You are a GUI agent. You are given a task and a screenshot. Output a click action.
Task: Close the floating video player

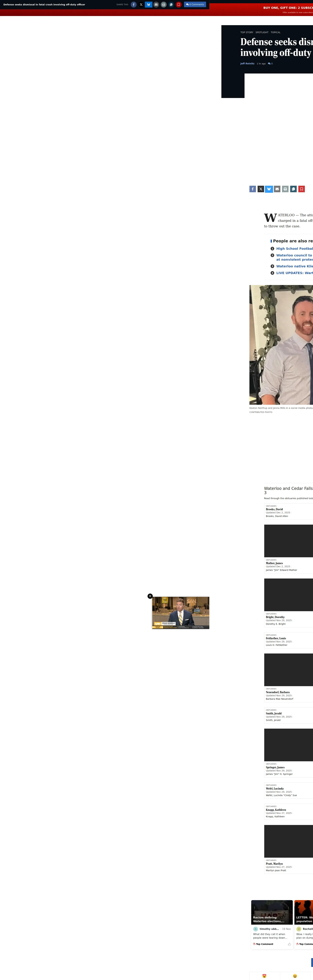[150, 596]
